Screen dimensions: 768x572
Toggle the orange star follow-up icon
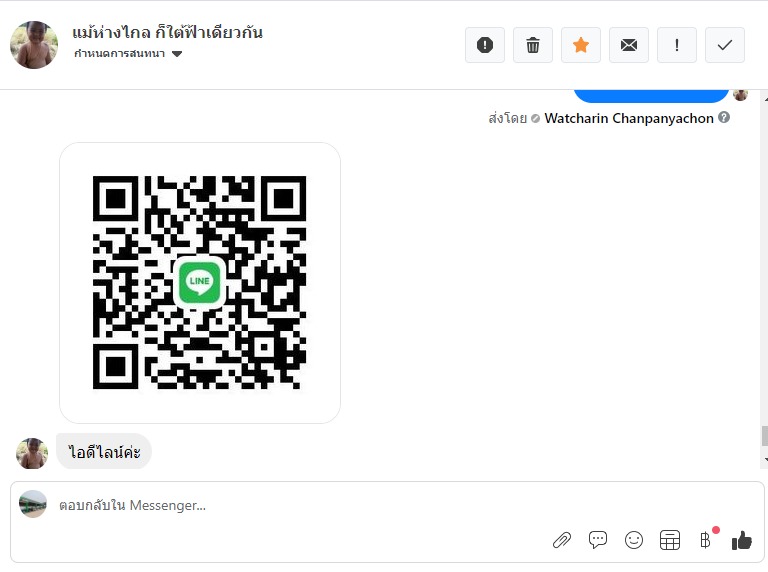tap(581, 45)
